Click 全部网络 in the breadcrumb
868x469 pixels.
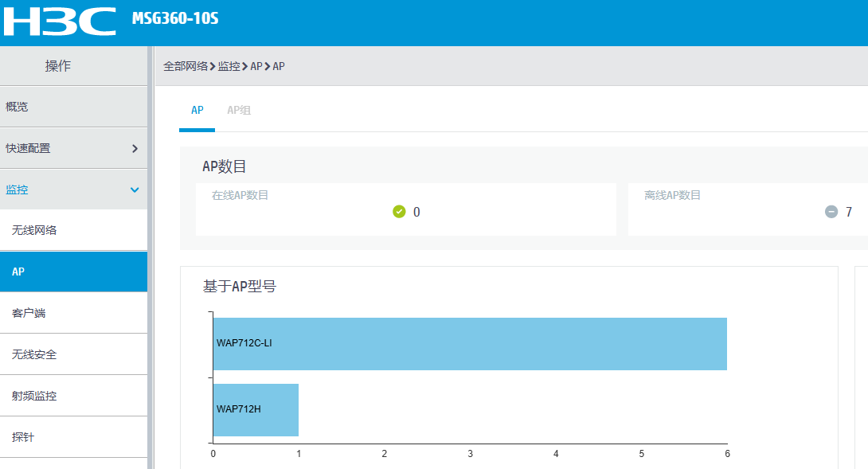[186, 66]
